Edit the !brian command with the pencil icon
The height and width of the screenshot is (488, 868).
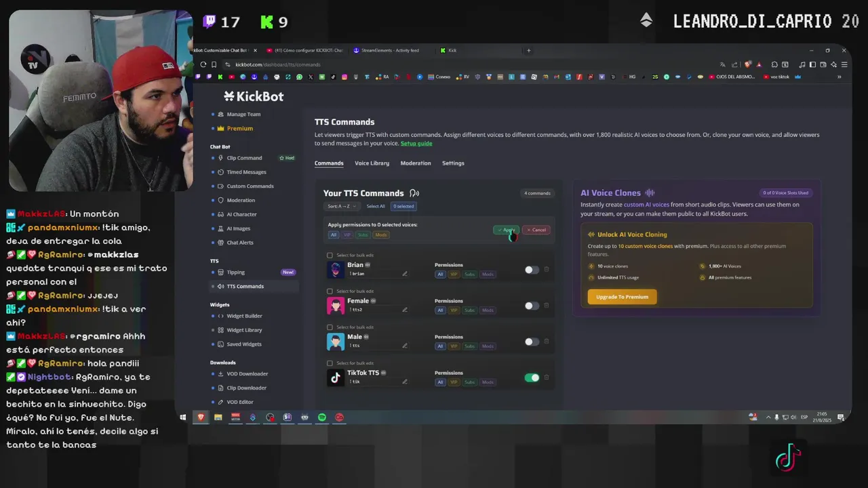[x=405, y=274]
